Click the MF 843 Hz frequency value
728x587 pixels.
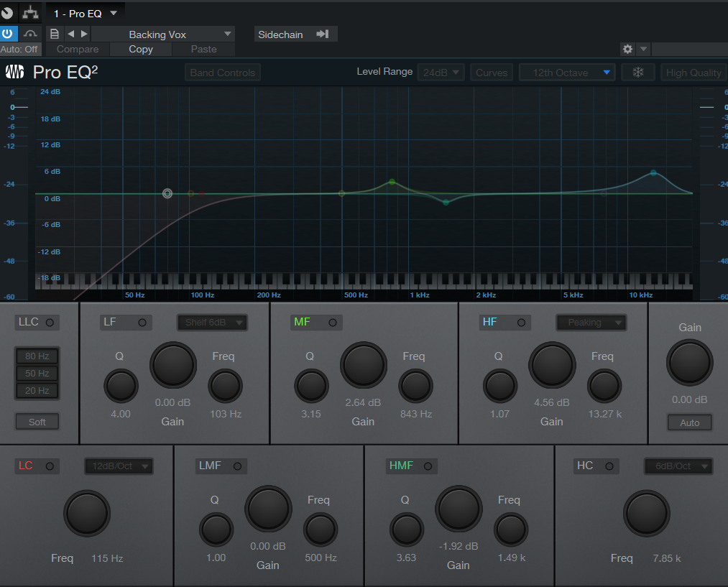(416, 414)
